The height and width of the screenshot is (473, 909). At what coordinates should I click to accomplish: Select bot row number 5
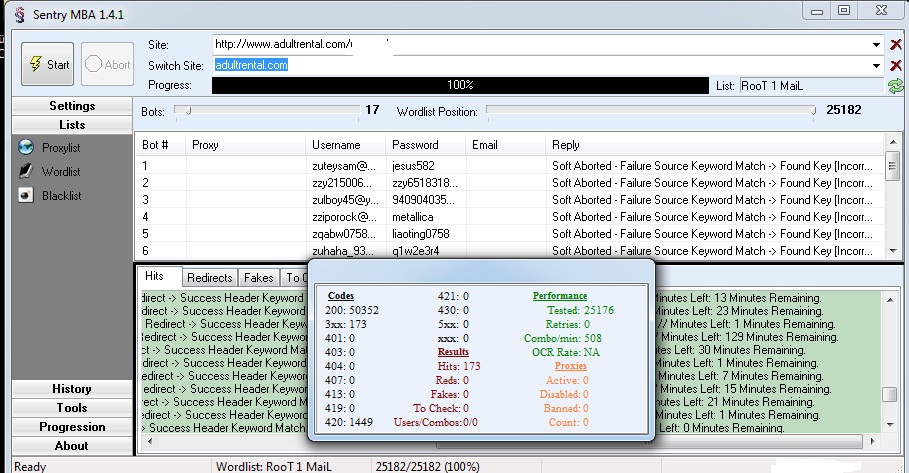tap(510, 234)
